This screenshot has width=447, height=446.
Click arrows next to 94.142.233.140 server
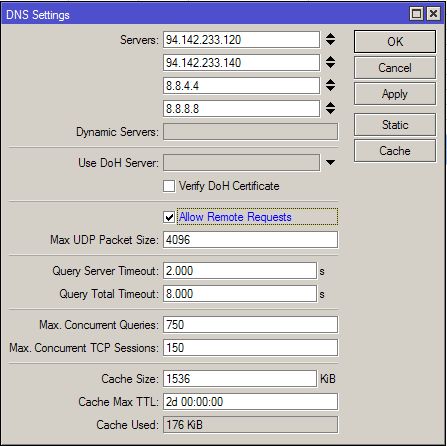330,62
